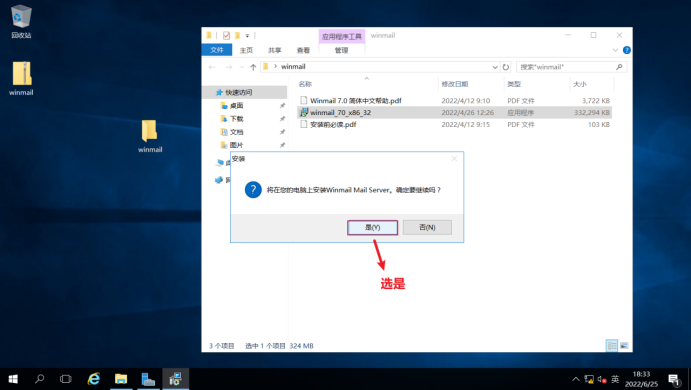
Task: Click the 英 input method indicator
Action: 615,379
